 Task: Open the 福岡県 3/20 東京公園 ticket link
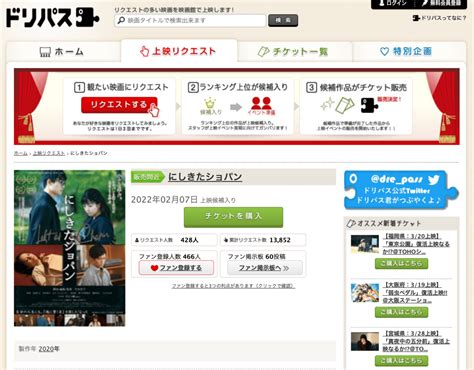416,244
